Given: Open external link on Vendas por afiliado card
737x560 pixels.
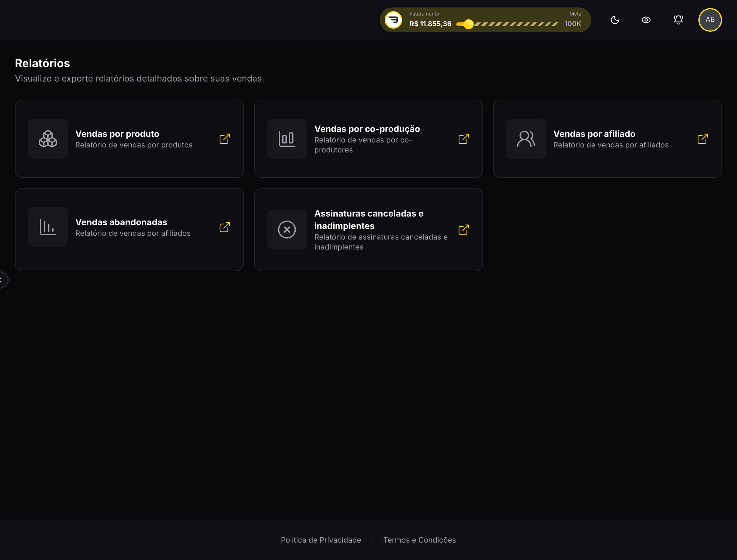Looking at the screenshot, I should point(703,139).
